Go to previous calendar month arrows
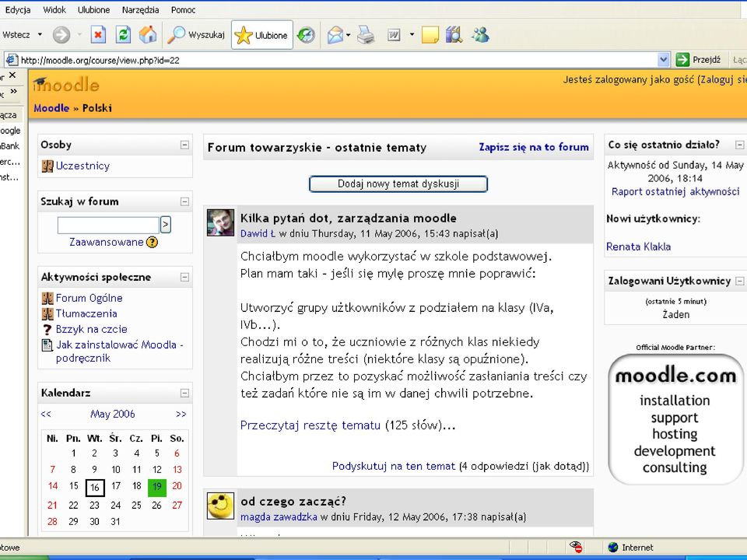 pos(46,415)
